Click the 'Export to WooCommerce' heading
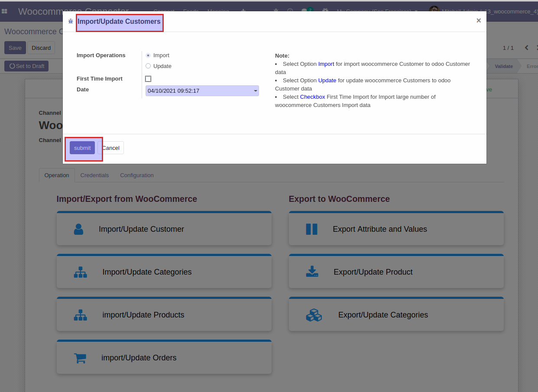Screen dimensions: 538x392 coord(339,199)
